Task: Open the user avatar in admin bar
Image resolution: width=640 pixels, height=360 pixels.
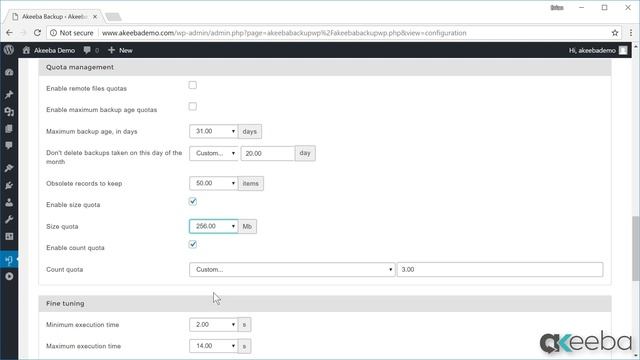Action: point(623,50)
